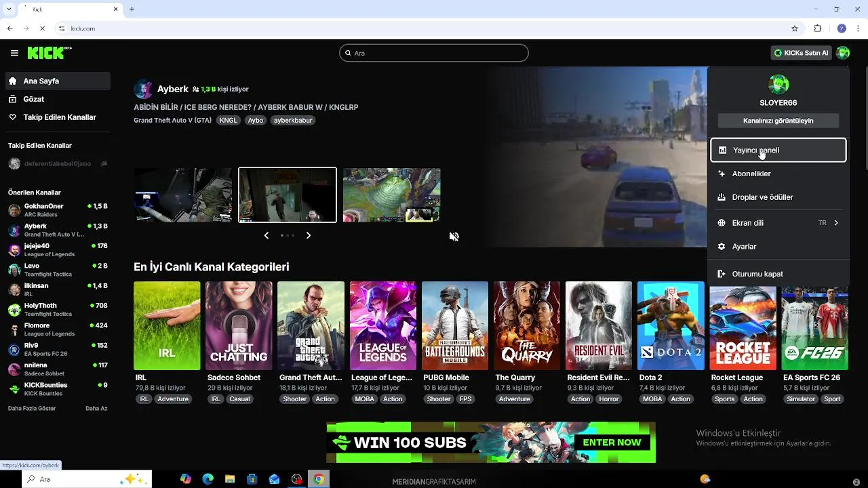Open Grand Theft Auto category card
This screenshot has height=488, width=868.
[x=311, y=326]
